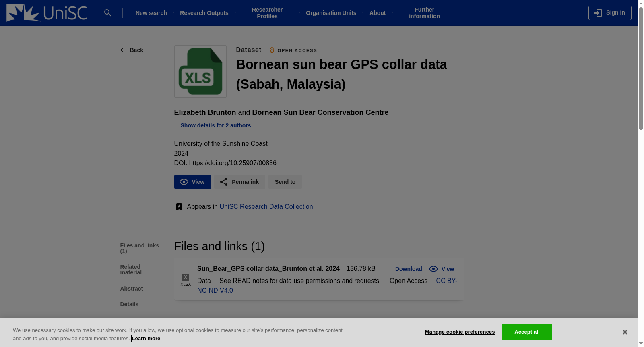The height and width of the screenshot is (347, 644).
Task: Click the DOI link text
Action: pyautogui.click(x=233, y=163)
